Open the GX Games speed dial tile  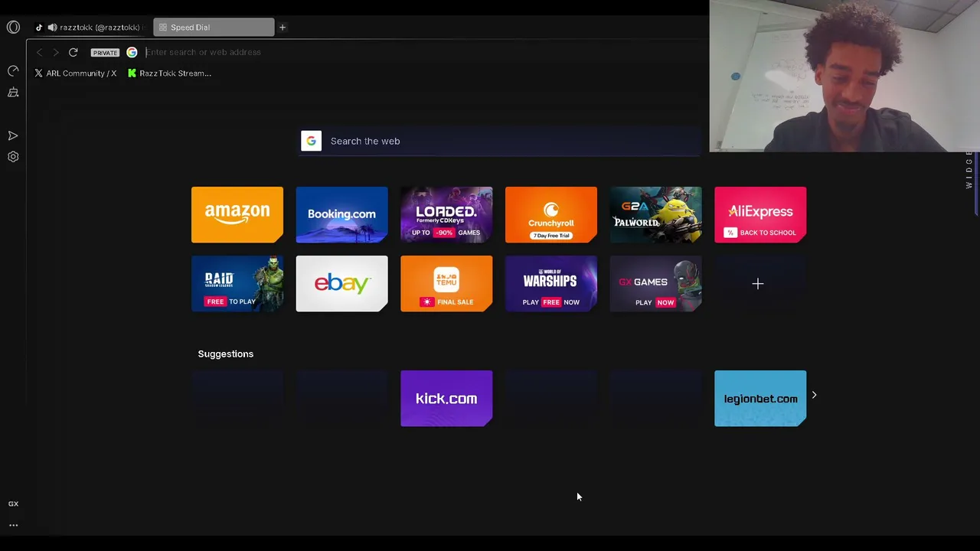[655, 284]
